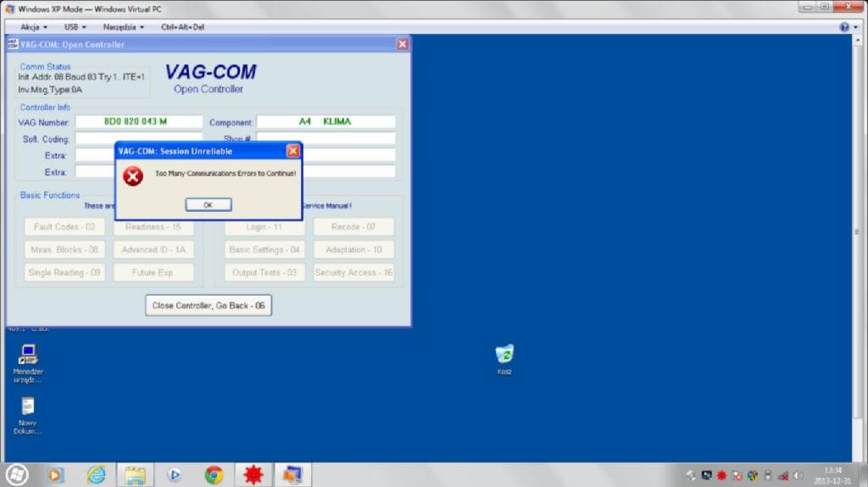Select the Menedżer urządzeń desktop icon

click(28, 363)
